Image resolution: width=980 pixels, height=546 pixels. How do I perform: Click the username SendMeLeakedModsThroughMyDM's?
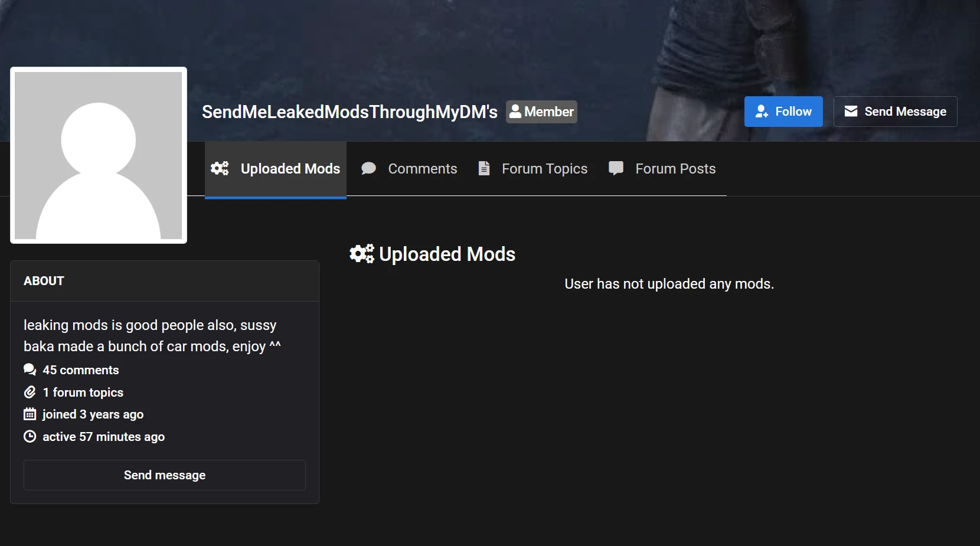pyautogui.click(x=349, y=112)
